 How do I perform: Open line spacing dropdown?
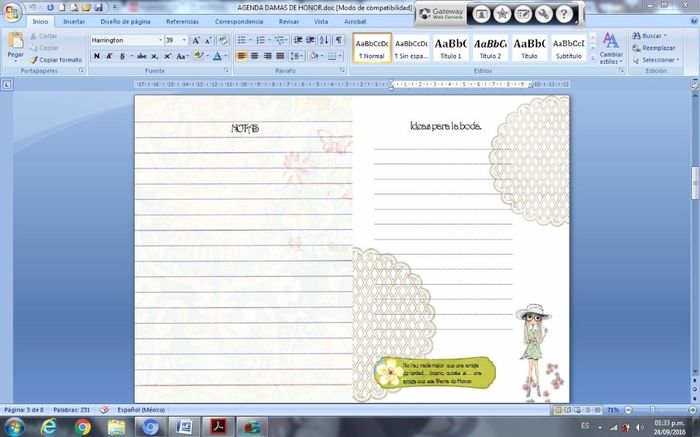(297, 56)
